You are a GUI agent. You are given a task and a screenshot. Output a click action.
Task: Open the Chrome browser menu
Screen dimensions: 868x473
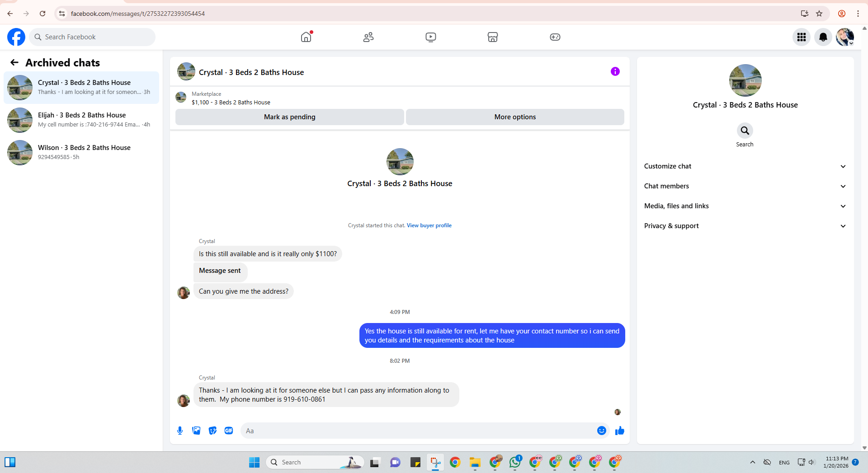[x=858, y=14]
